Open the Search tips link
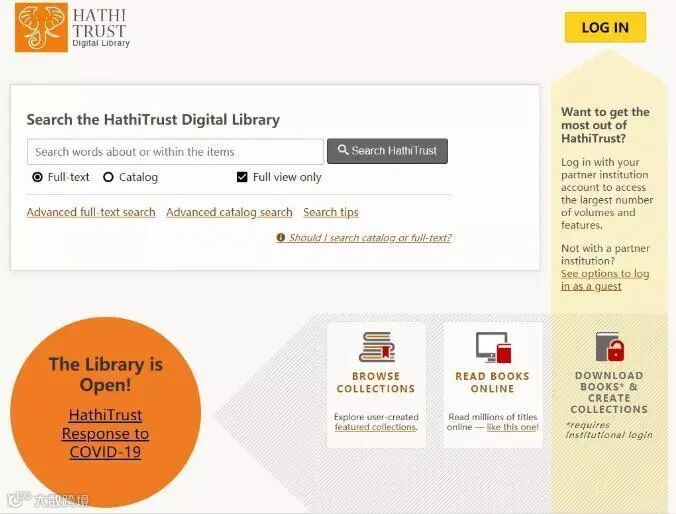 pyautogui.click(x=331, y=212)
